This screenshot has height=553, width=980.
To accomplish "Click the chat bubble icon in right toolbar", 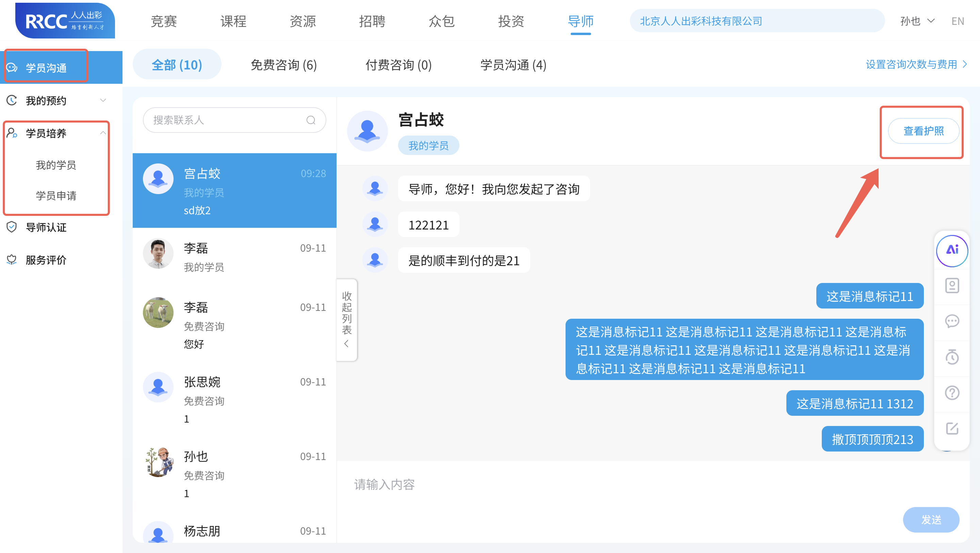I will (x=952, y=321).
